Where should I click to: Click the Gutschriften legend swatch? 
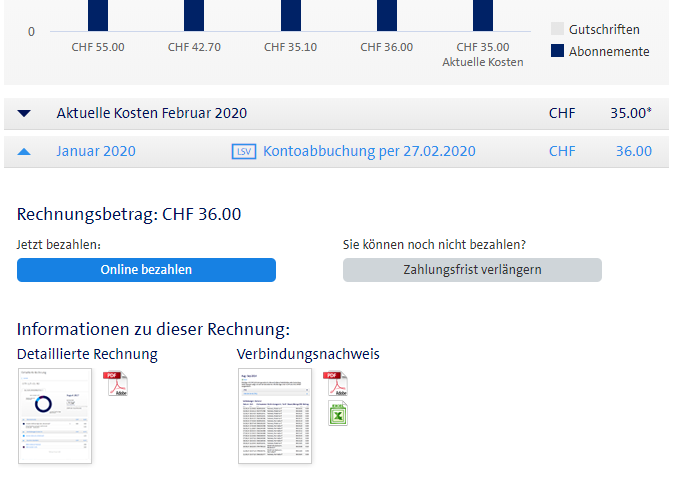pyautogui.click(x=557, y=29)
